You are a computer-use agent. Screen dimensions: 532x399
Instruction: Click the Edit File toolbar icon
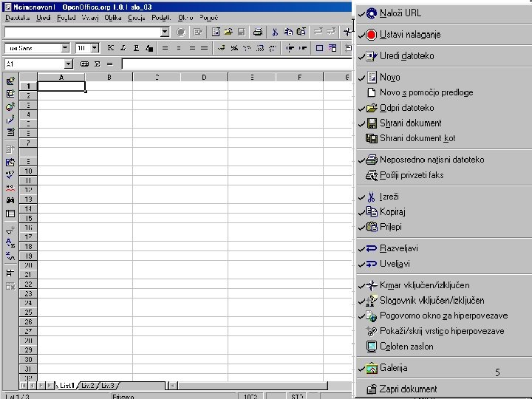click(198, 33)
